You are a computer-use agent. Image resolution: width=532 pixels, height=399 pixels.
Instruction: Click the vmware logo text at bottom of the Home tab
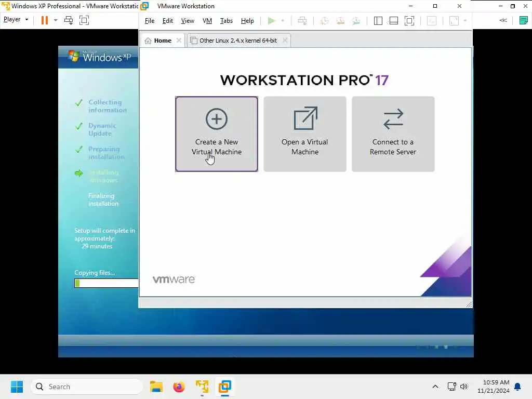point(174,279)
